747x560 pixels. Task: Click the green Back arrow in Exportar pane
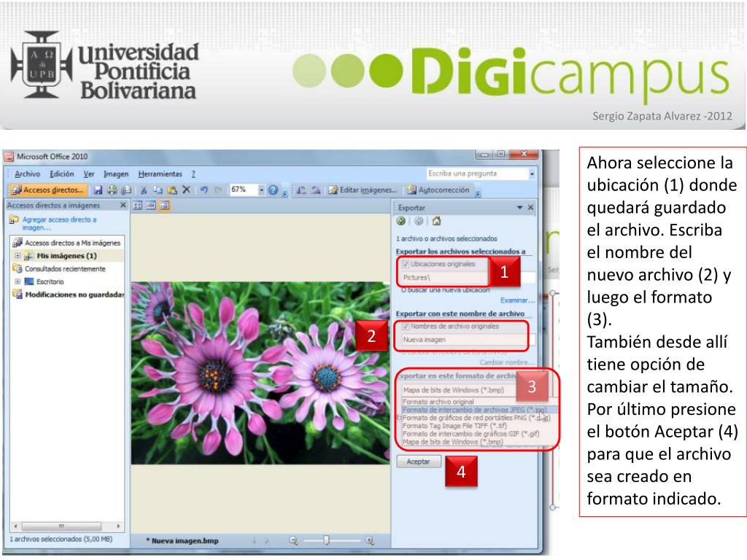pyautogui.click(x=401, y=221)
